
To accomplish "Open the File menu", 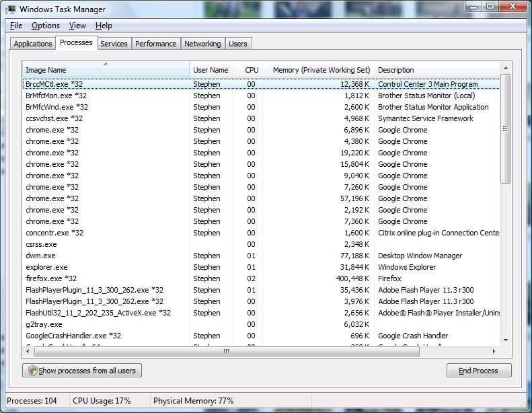I will (16, 26).
